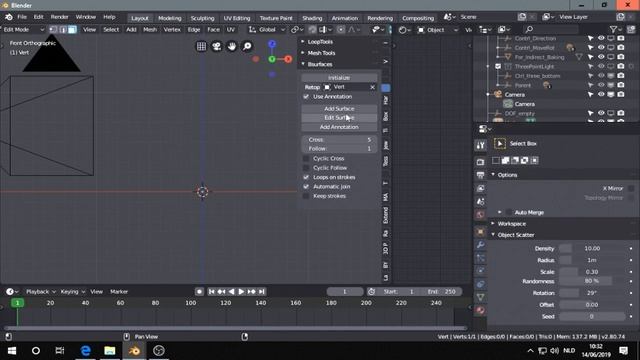Open the Object Data triangle properties tab
The image size is (640, 360).
tap(480, 297)
